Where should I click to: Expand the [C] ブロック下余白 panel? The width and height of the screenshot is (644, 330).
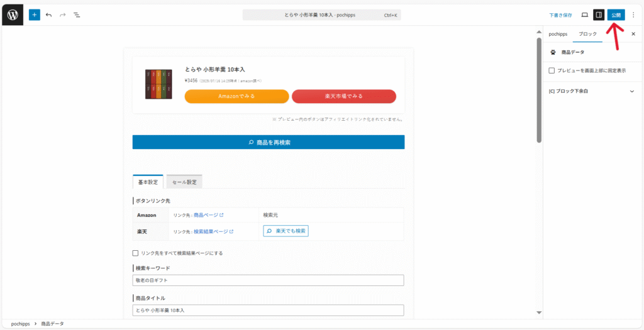pos(591,91)
